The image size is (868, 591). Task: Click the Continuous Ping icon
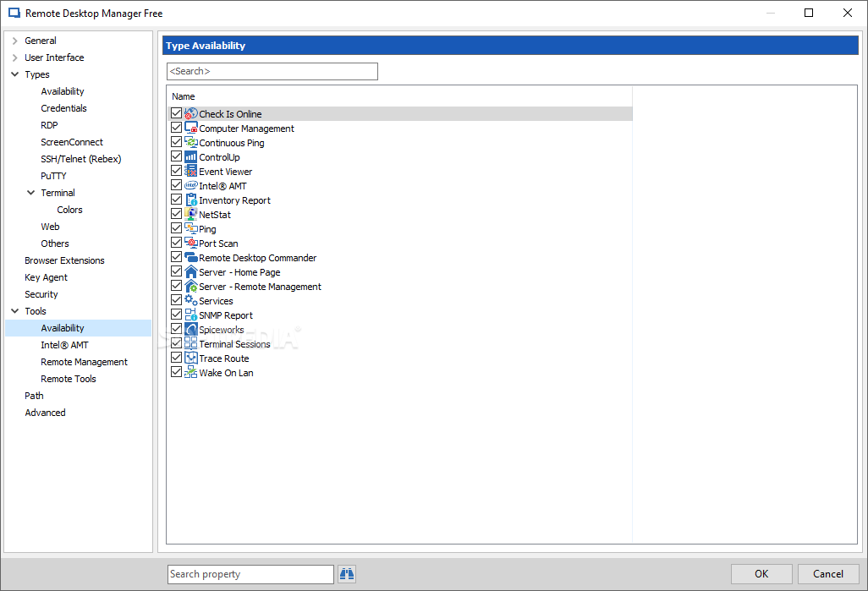click(191, 142)
